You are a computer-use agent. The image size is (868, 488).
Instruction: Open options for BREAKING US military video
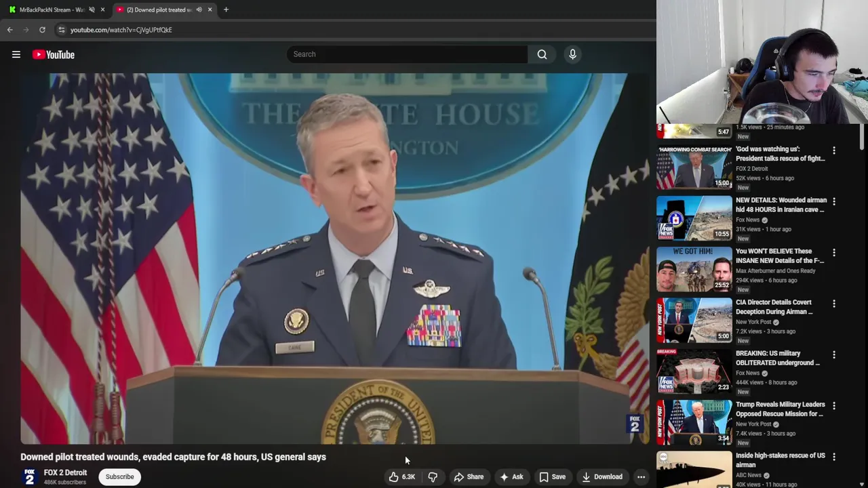[x=834, y=354]
